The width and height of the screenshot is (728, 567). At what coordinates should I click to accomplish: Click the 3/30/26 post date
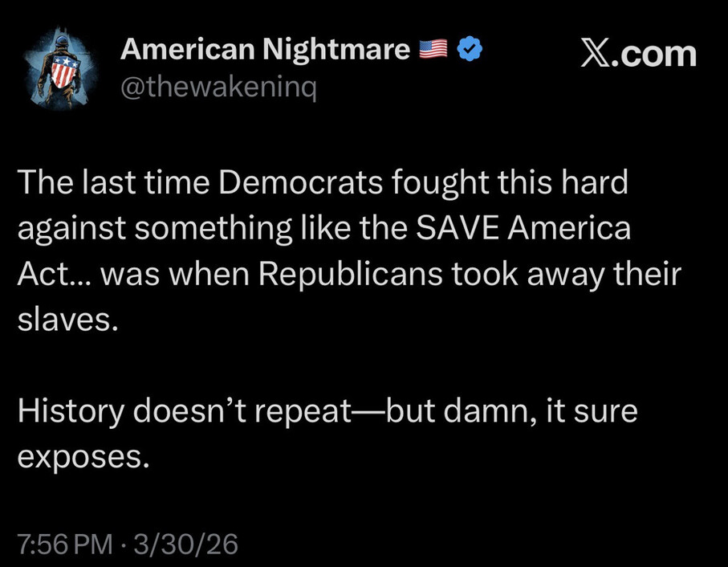pyautogui.click(x=186, y=544)
